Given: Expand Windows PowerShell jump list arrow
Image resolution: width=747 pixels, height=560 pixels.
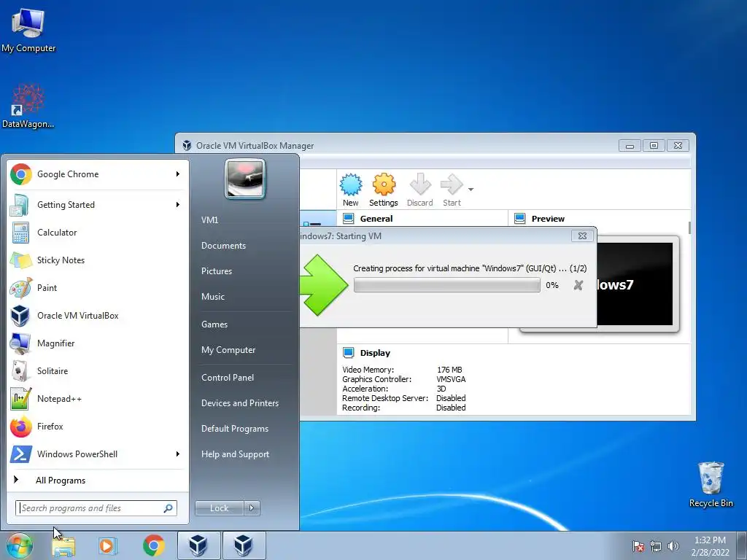Looking at the screenshot, I should pyautogui.click(x=178, y=454).
